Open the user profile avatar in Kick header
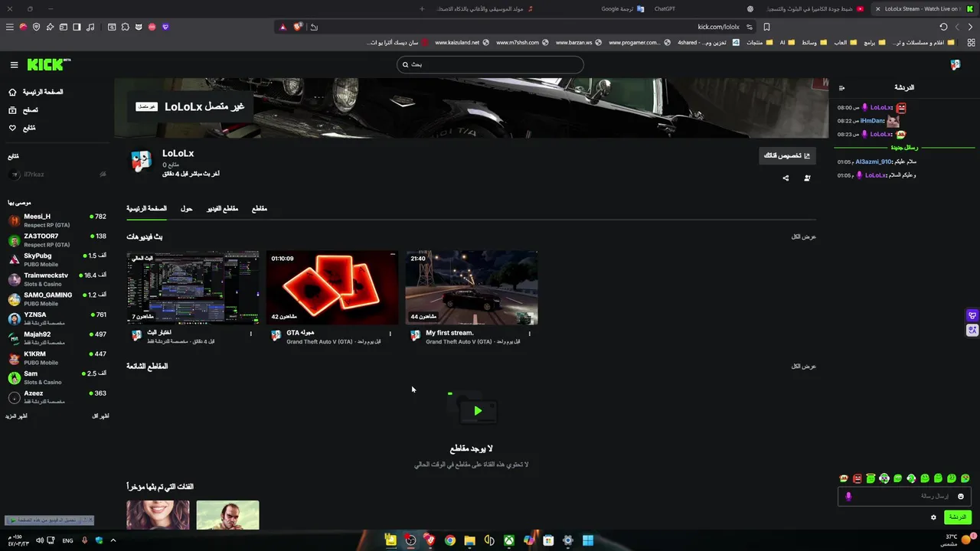 point(955,65)
